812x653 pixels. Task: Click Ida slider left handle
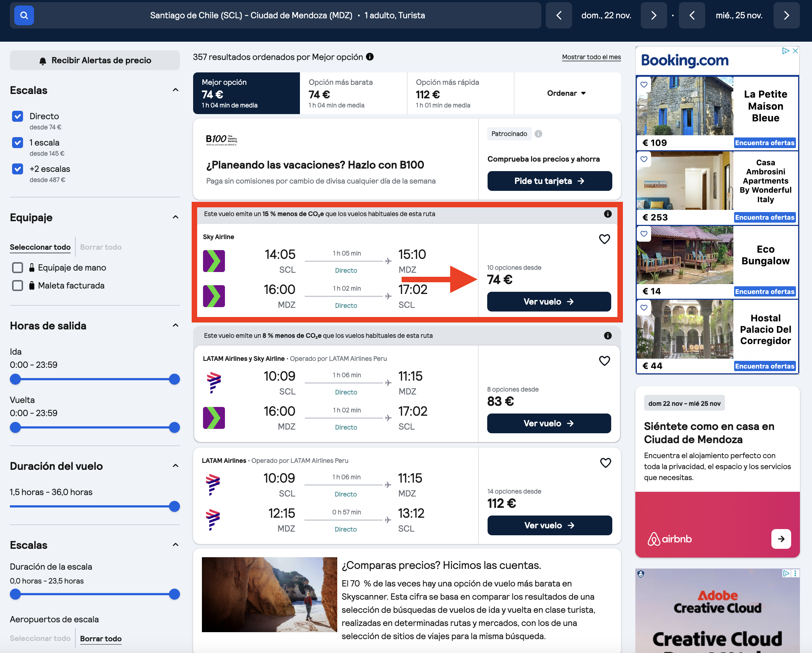point(15,380)
